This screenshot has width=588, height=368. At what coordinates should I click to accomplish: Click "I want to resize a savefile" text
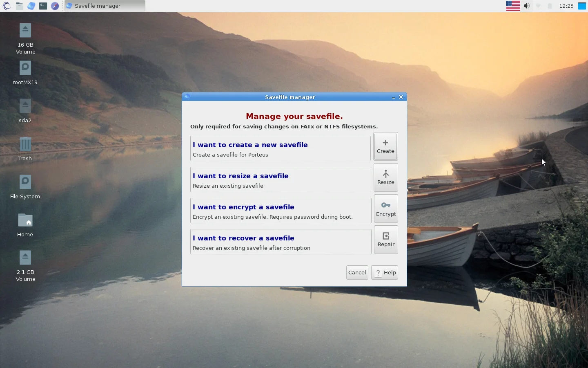click(241, 176)
